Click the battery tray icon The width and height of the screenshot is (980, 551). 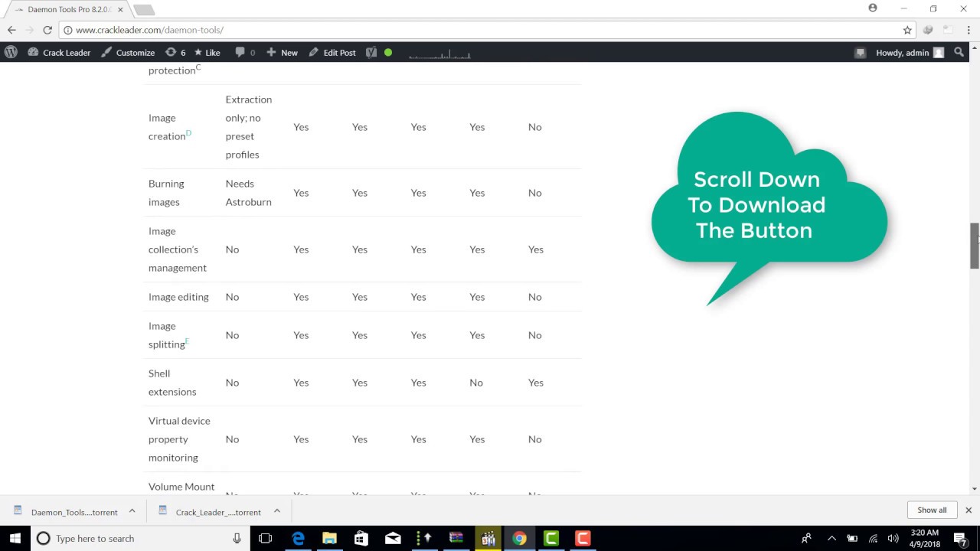click(852, 539)
